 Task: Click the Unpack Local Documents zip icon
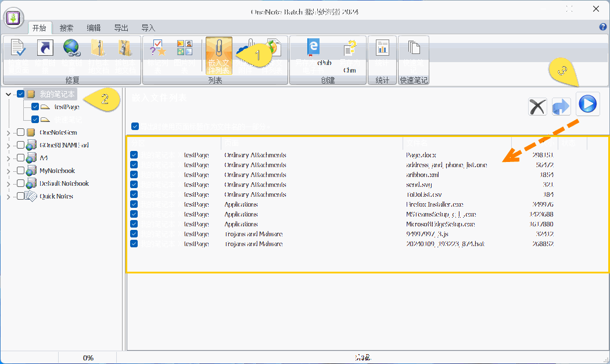coord(125,48)
